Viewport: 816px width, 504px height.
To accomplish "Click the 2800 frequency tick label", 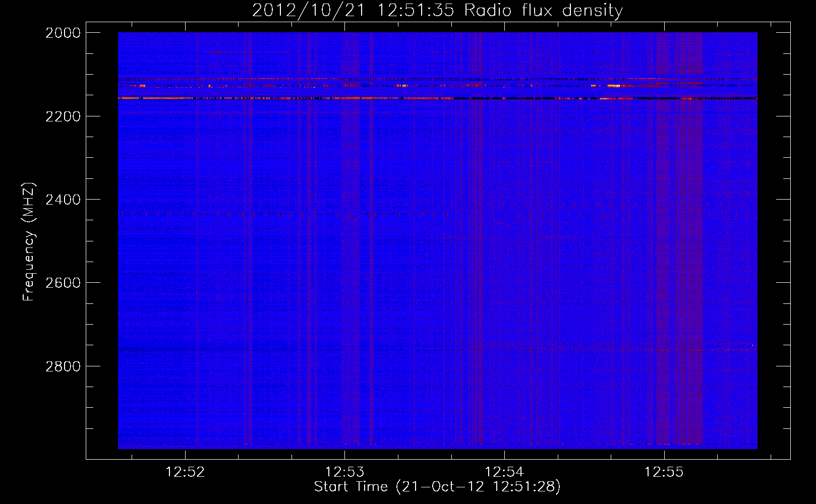I will (x=63, y=366).
